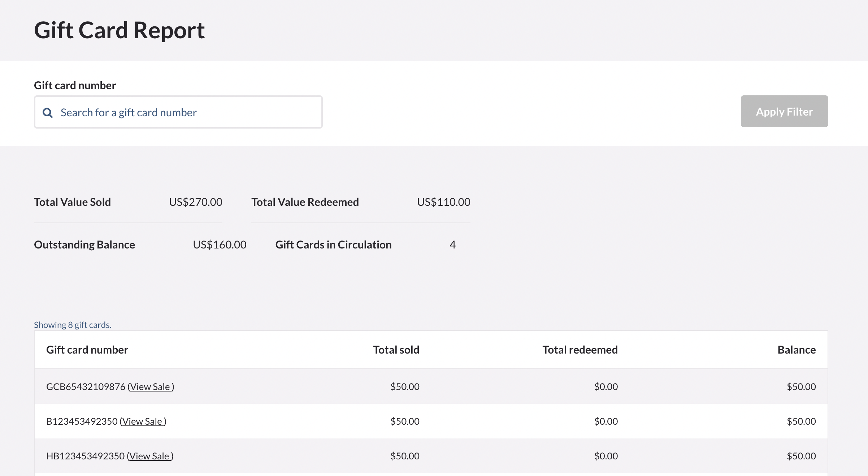Image resolution: width=868 pixels, height=476 pixels.
Task: Sort by the Gift card number column
Action: click(x=87, y=350)
